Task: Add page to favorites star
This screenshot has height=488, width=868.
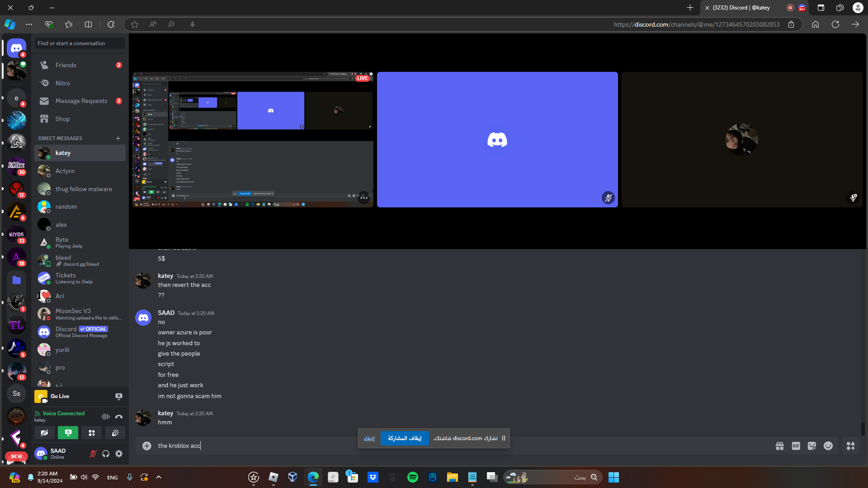Action: [x=135, y=24]
